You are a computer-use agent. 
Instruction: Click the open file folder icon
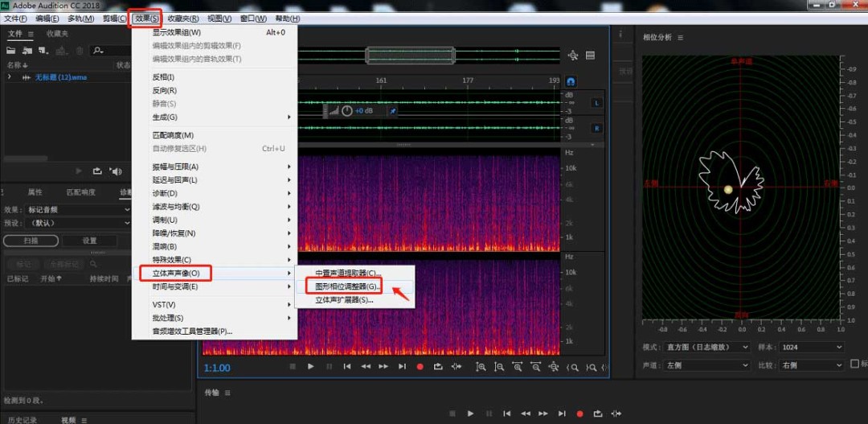[10, 51]
